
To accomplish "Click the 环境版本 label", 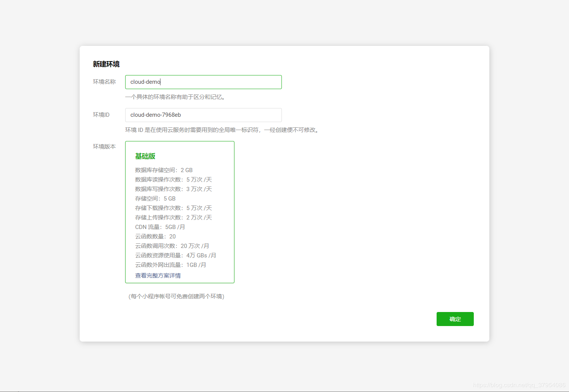I will click(x=104, y=146).
